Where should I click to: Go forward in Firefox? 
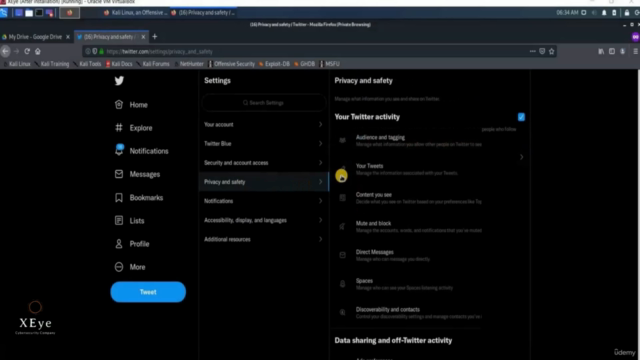click(x=16, y=51)
